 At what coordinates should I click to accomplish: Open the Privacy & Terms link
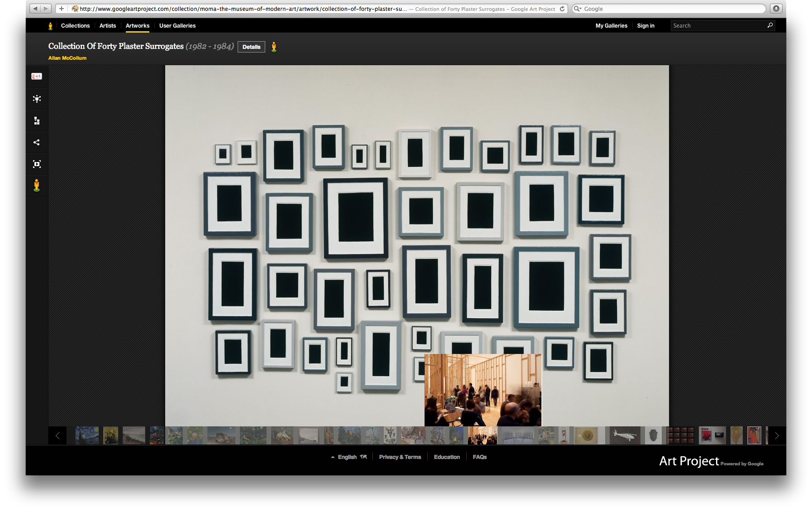(400, 457)
